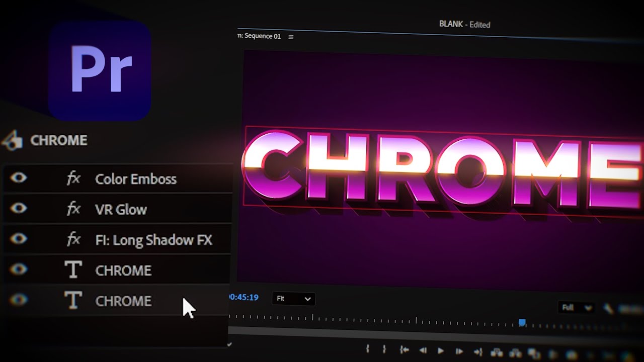This screenshot has height=362, width=644.
Task: Click the Mark Out button
Action: (x=384, y=349)
